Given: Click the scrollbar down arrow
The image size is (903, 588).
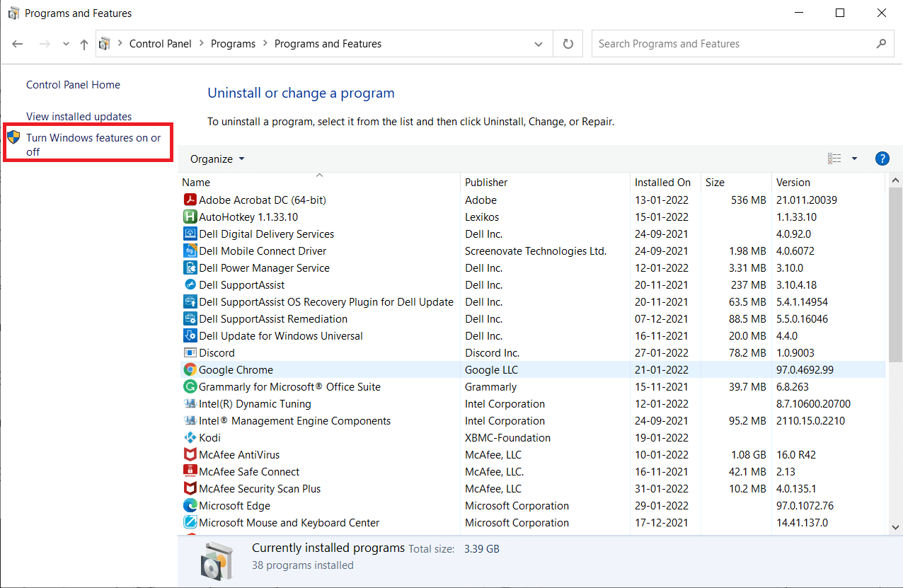Looking at the screenshot, I should pyautogui.click(x=895, y=527).
